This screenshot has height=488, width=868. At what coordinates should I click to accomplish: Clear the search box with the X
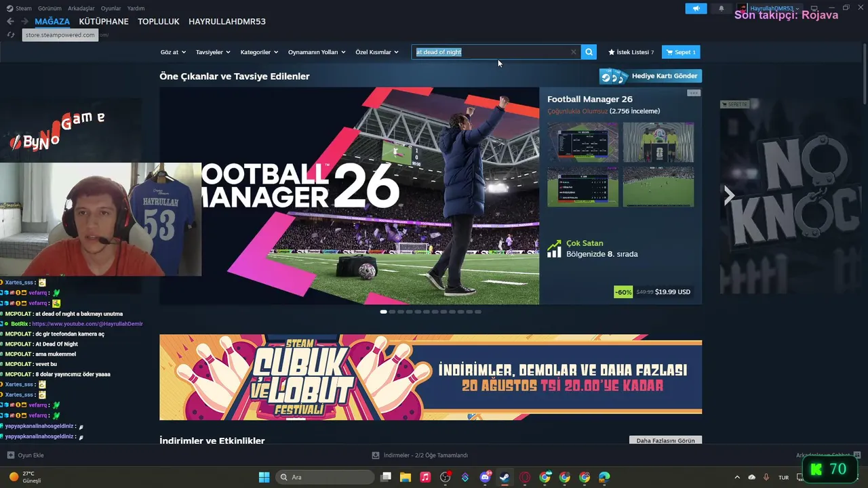tap(574, 52)
